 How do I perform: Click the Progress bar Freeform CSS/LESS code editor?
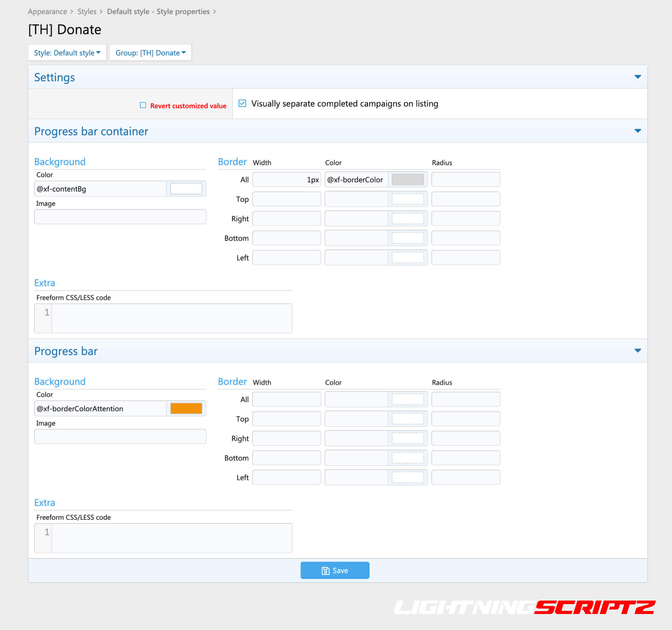(x=172, y=538)
